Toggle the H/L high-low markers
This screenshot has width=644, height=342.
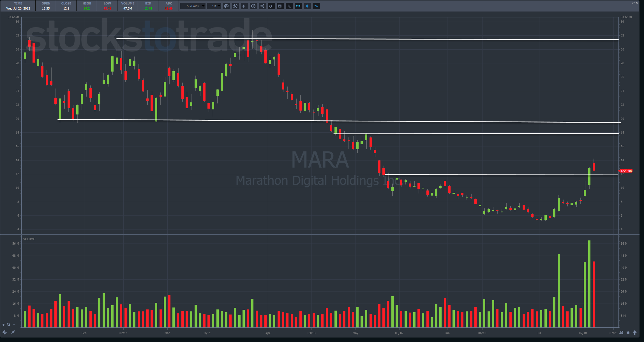289,6
